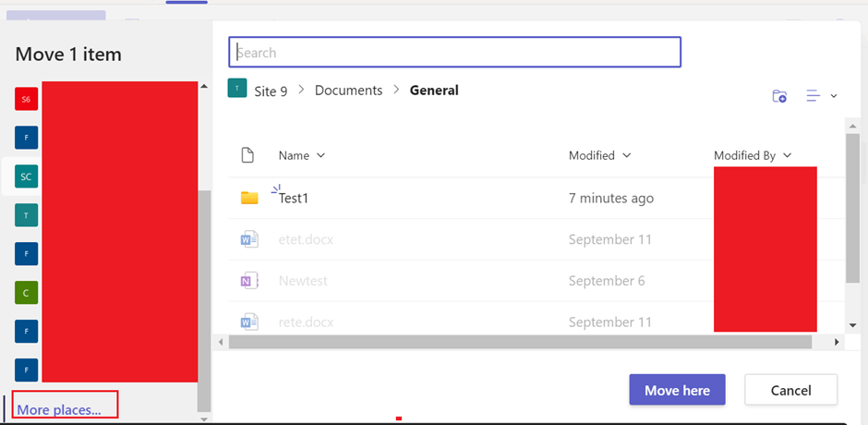Select the teal SC site icon

point(26,176)
